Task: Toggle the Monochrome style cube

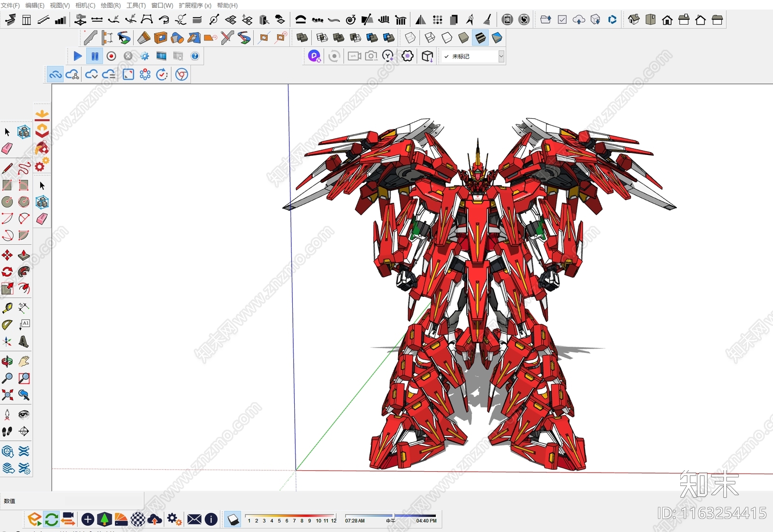Action: coord(497,38)
